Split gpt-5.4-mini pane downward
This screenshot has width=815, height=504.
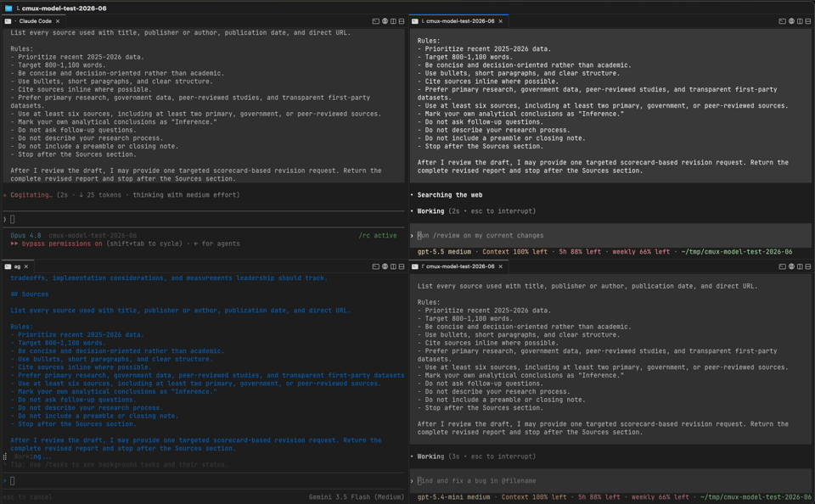pos(807,266)
